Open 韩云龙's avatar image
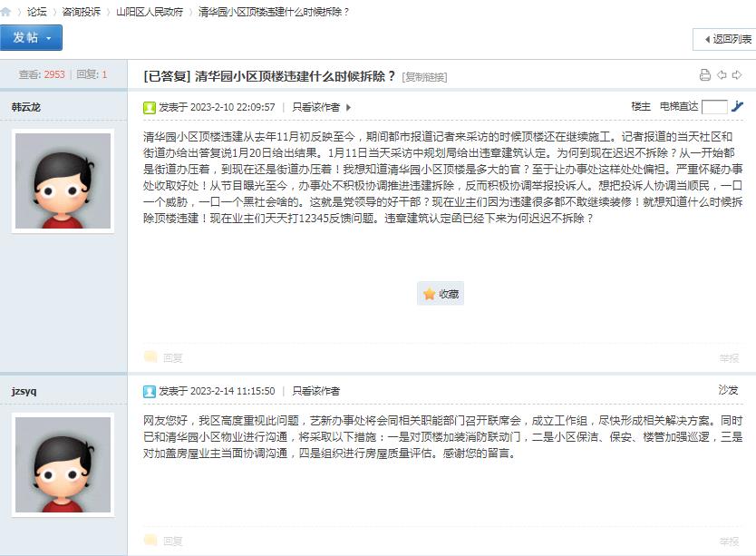756x556 pixels. coord(63,180)
